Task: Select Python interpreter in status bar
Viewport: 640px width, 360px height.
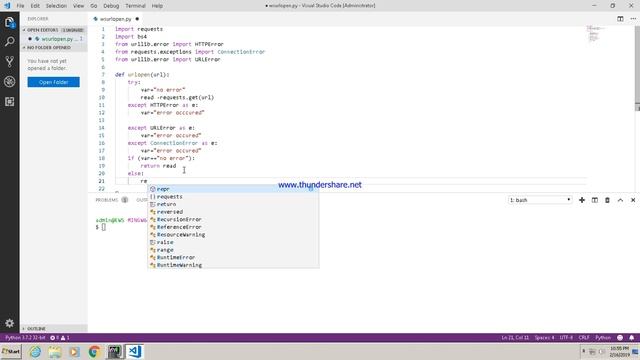Action: tap(24, 338)
